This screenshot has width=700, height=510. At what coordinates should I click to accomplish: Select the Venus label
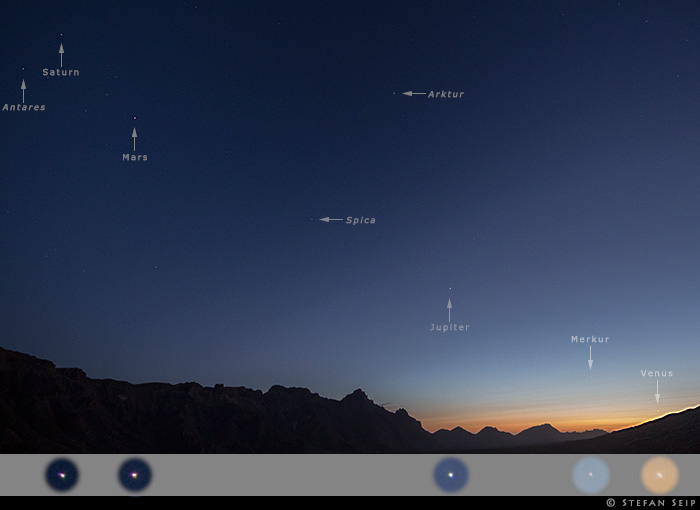(x=657, y=373)
